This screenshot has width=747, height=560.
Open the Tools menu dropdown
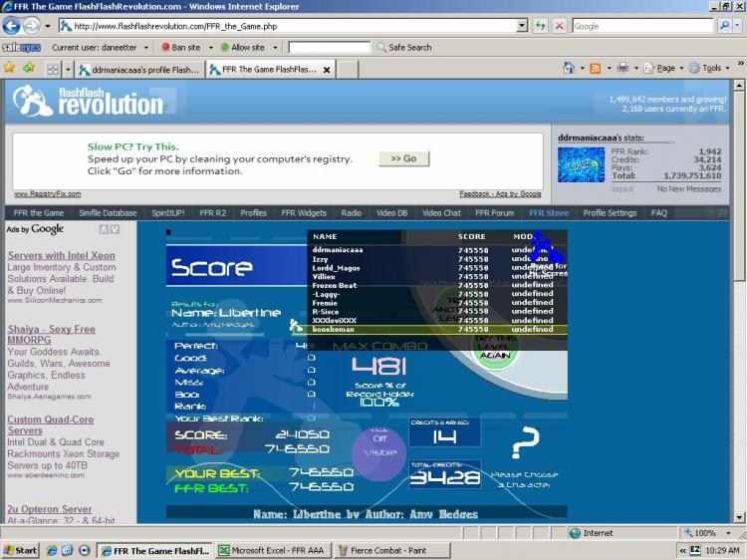[x=710, y=68]
